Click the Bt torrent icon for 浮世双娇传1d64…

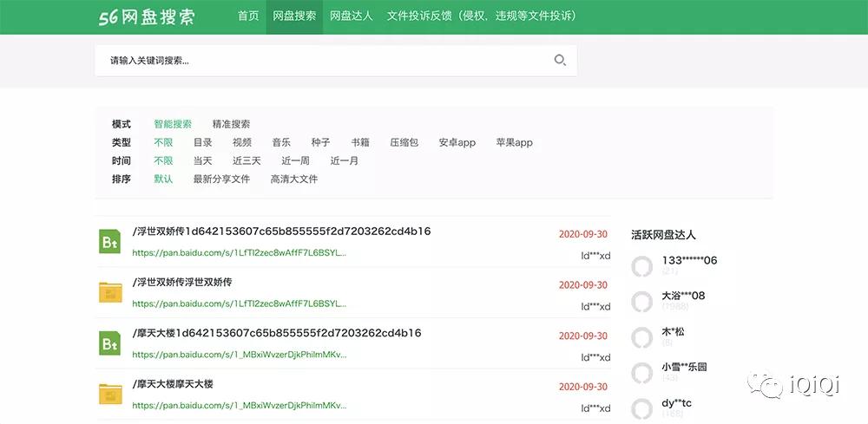(x=109, y=242)
